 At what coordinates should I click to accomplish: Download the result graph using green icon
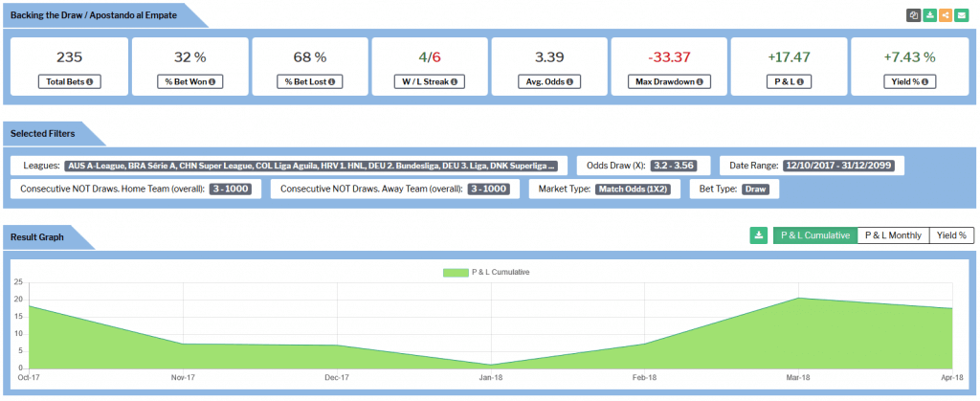(759, 235)
